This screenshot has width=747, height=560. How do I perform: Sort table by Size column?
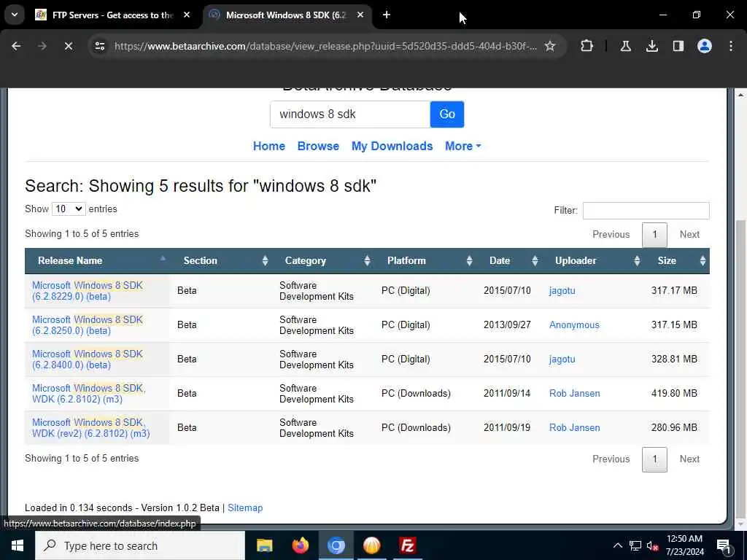tap(677, 261)
